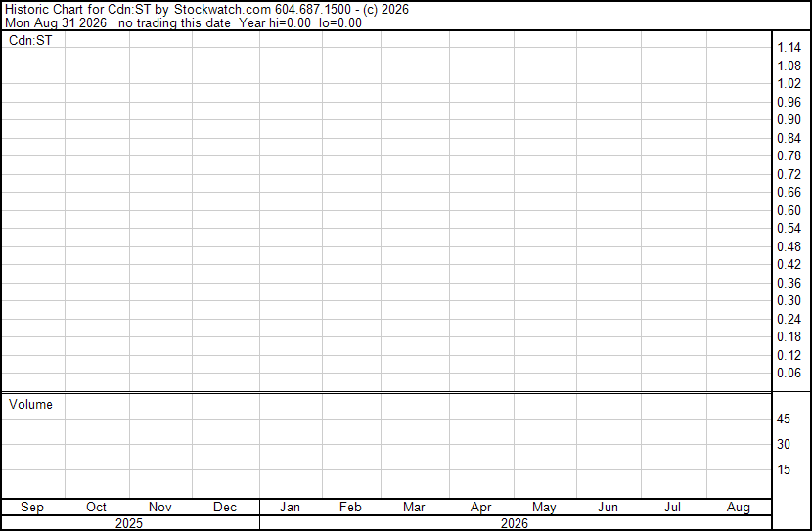Image resolution: width=812 pixels, height=531 pixels.
Task: Select the Mar month label
Action: [x=414, y=508]
